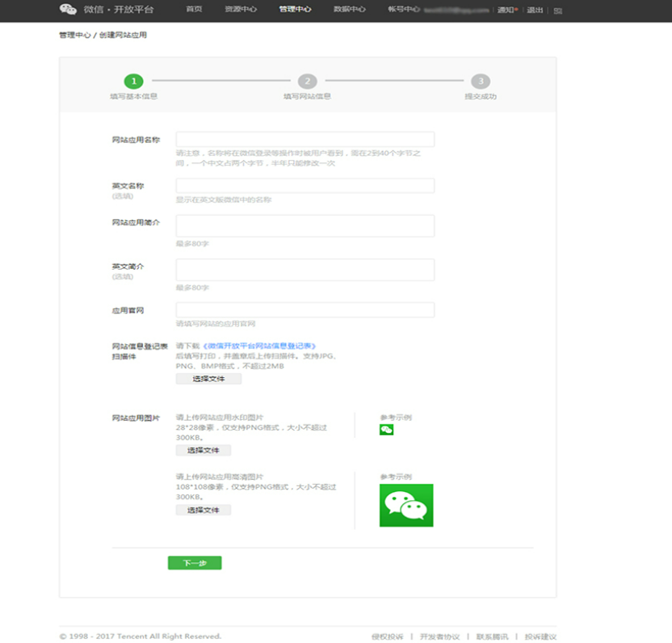Focus the 网站应用名称 input field

pyautogui.click(x=305, y=139)
